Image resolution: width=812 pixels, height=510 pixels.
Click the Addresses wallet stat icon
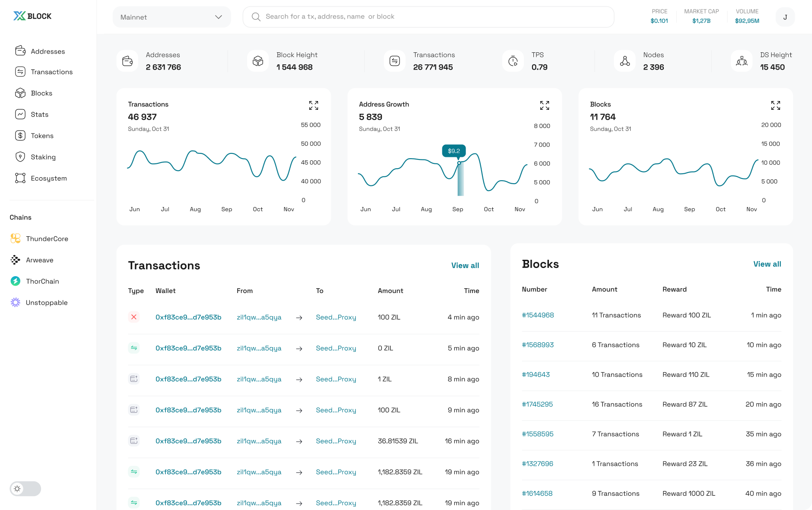point(127,61)
